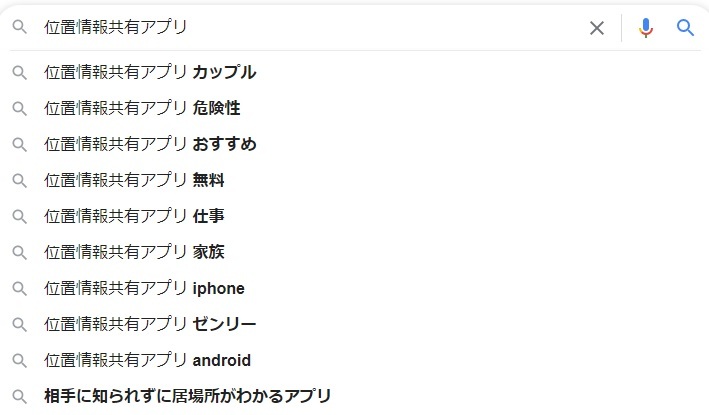Click the magnifier icon beside ゼンリー suggestion
Viewport: 709px width, 415px height.
(x=19, y=325)
